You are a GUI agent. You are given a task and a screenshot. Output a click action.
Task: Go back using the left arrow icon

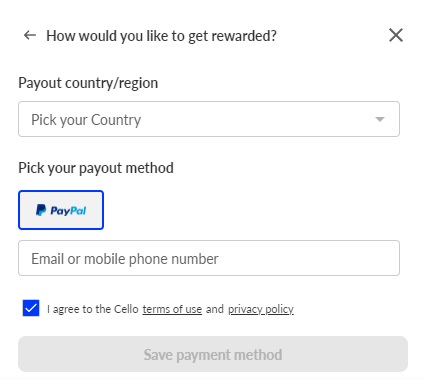pos(30,35)
